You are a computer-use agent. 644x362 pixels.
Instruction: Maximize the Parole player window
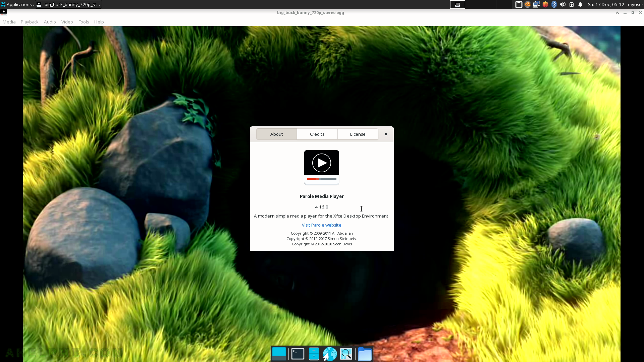[x=633, y=13]
